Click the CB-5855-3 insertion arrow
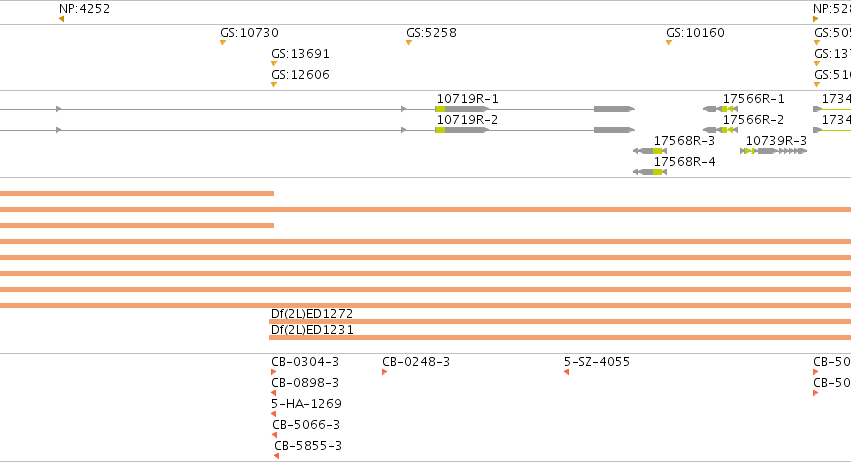Image resolution: width=851 pixels, height=462 pixels. pos(276,456)
